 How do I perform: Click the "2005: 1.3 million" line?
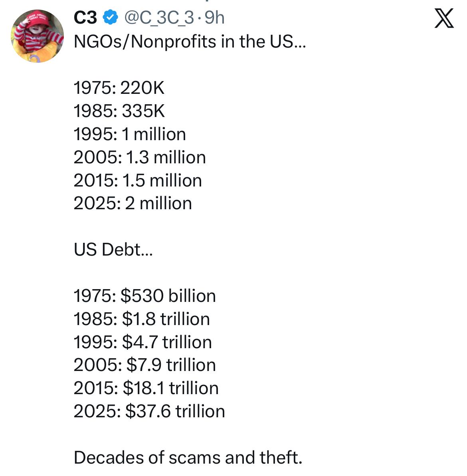click(140, 157)
